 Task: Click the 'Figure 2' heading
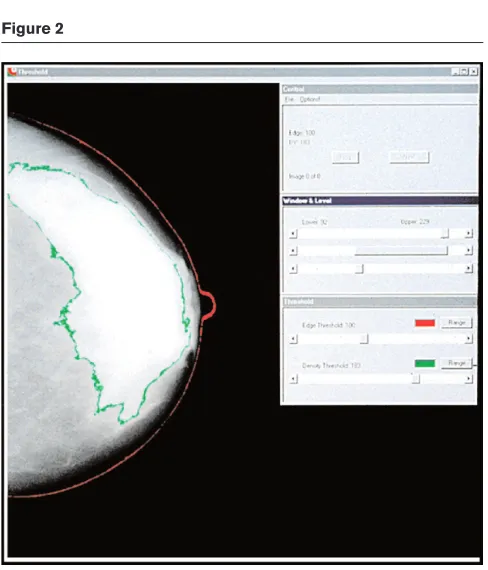pyautogui.click(x=32, y=28)
